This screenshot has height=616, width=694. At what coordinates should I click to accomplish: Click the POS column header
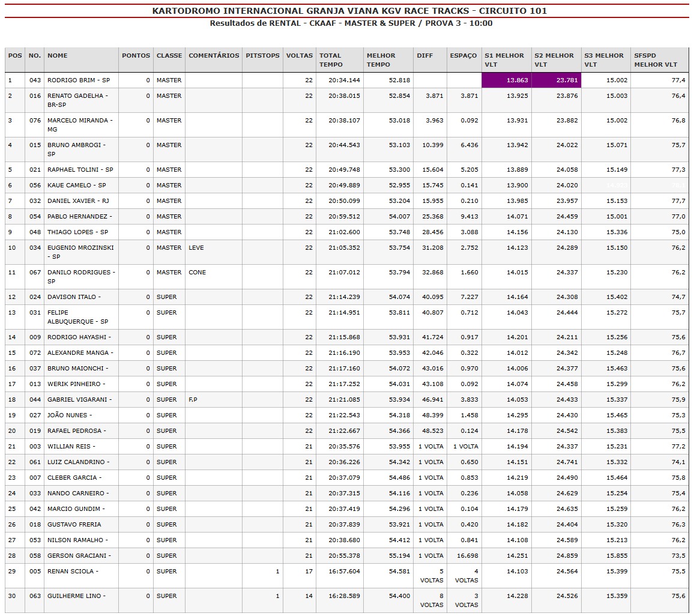(15, 56)
